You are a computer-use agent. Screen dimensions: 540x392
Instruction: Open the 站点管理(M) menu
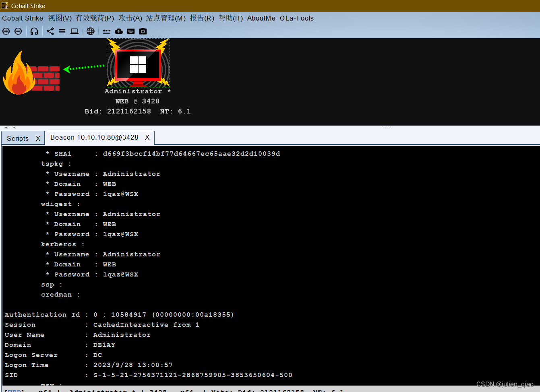(166, 18)
